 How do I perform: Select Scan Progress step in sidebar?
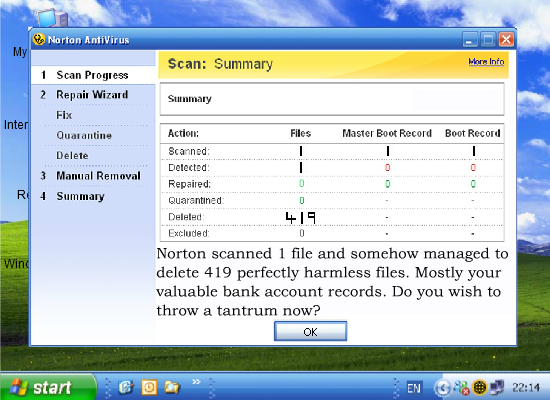click(93, 75)
